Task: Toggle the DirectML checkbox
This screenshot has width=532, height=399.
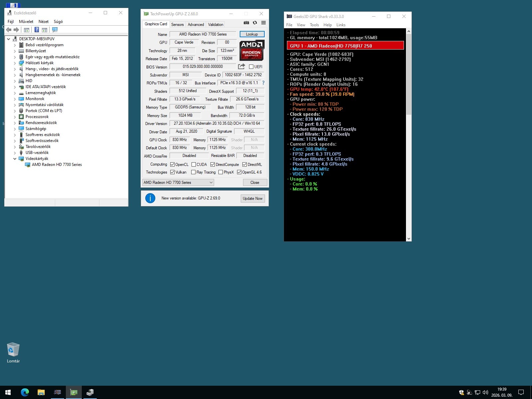Action: tap(245, 165)
